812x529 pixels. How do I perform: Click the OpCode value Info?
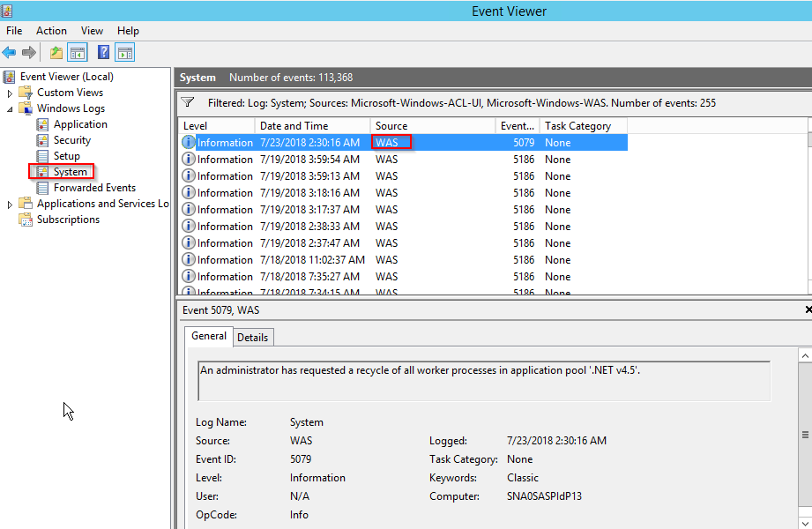tap(300, 515)
